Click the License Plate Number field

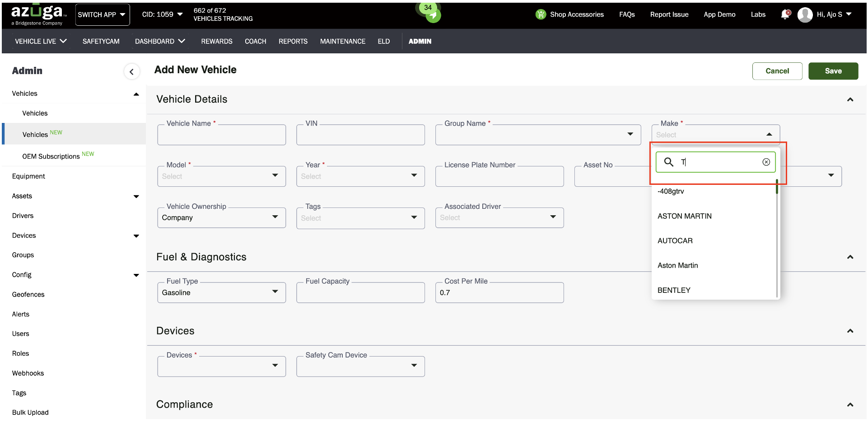tap(499, 176)
